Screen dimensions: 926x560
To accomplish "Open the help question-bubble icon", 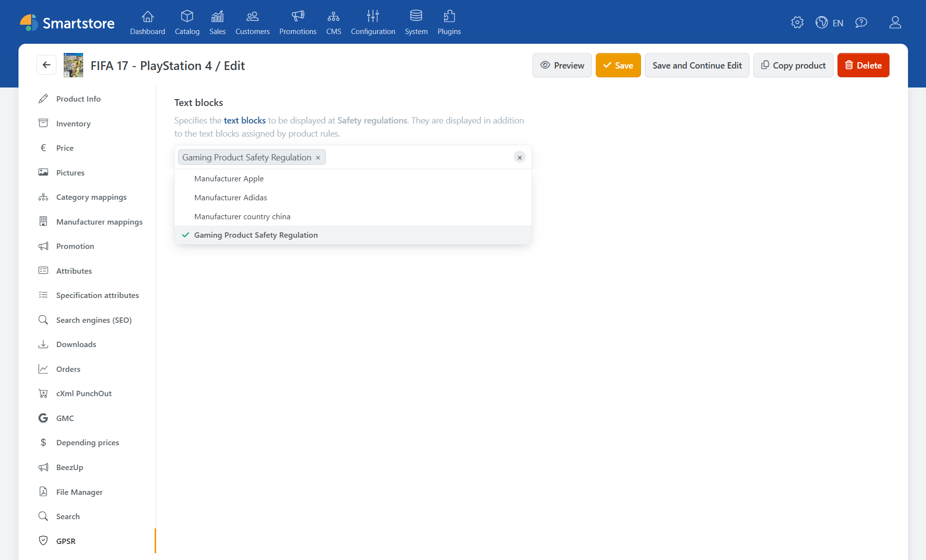I will (861, 22).
